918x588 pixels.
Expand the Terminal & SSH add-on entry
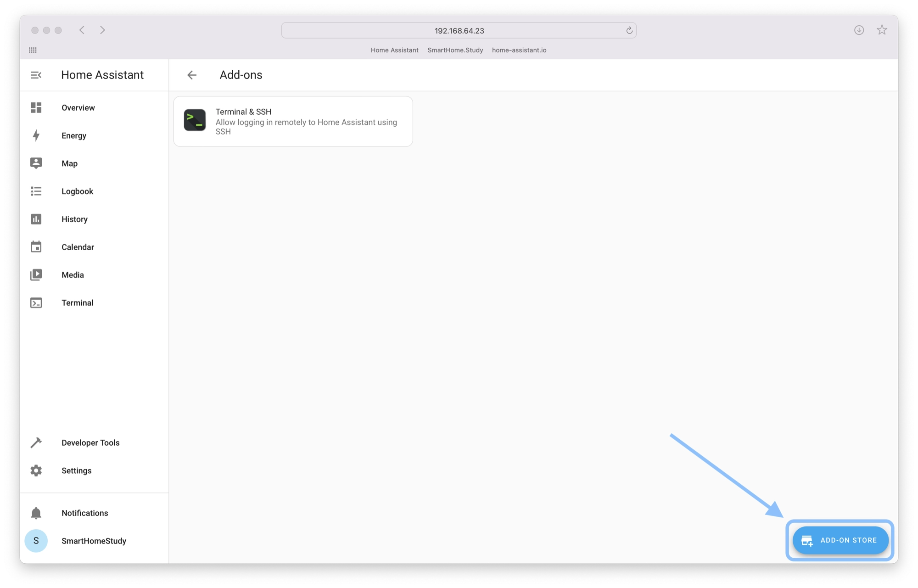(294, 121)
